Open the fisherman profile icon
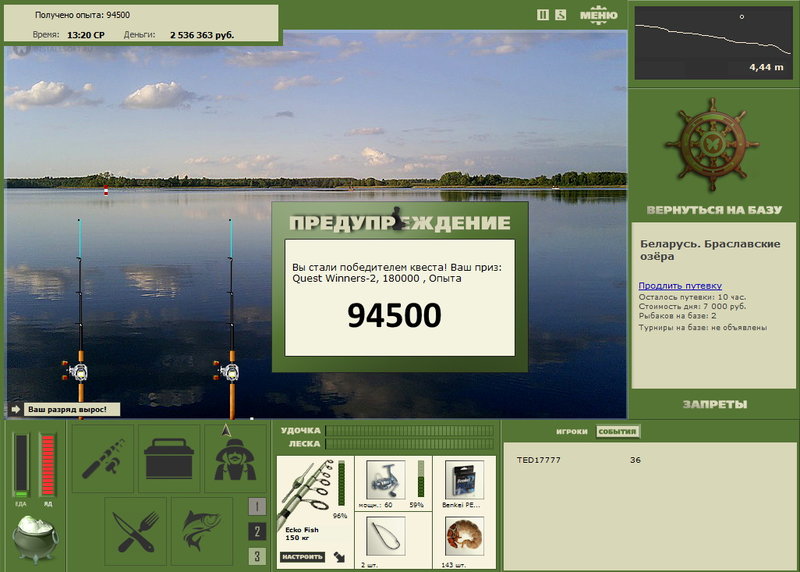This screenshot has height=572, width=800. pyautogui.click(x=235, y=458)
